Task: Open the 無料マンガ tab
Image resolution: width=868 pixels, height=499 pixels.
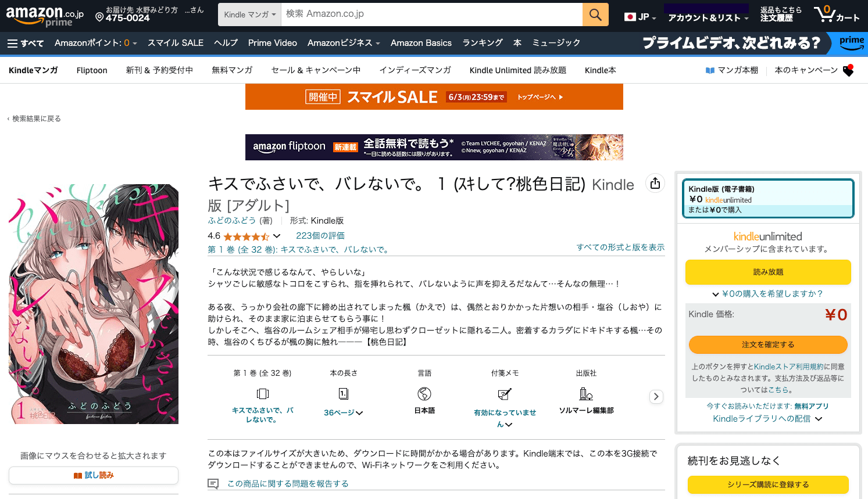Action: pyautogui.click(x=232, y=70)
